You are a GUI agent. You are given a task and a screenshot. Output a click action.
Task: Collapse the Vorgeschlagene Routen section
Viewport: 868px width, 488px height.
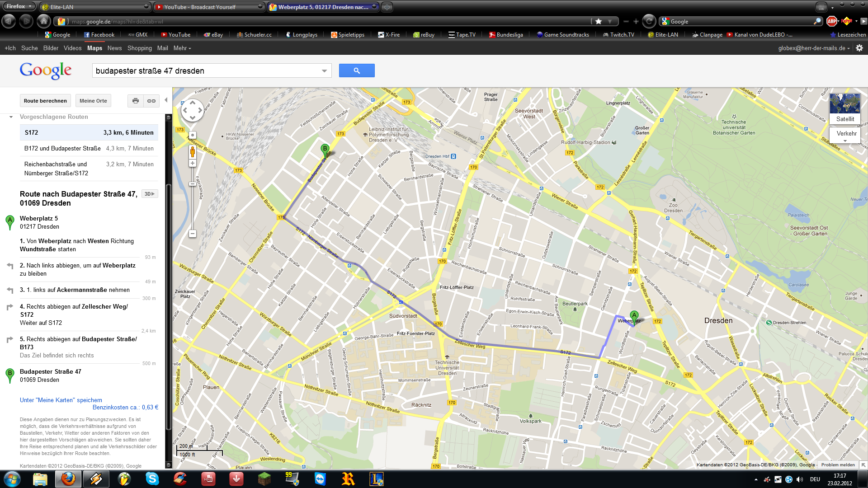click(x=11, y=117)
